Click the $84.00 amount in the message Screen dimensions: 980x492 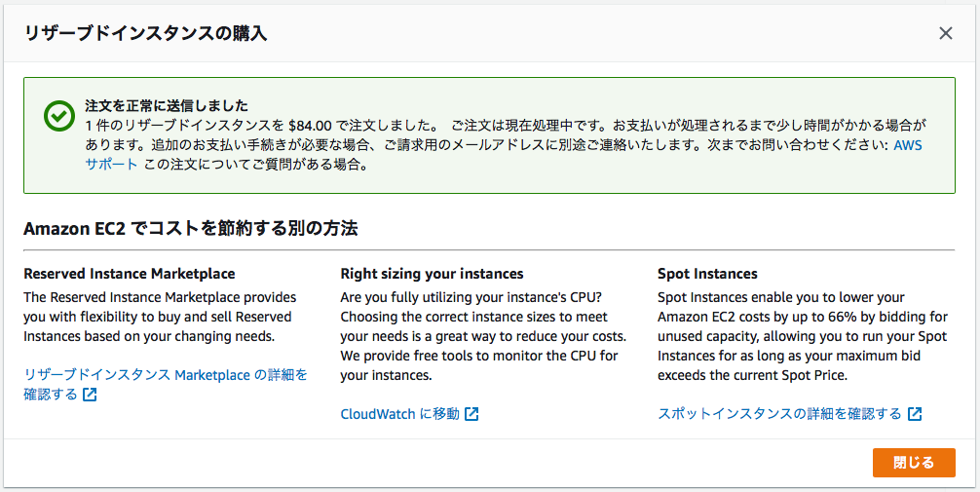[314, 125]
